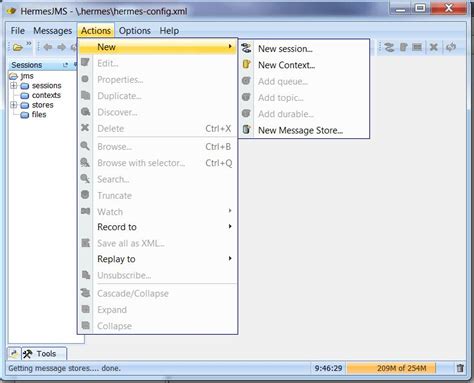Click Add queue... in the submenu
The width and height of the screenshot is (474, 383).
[x=305, y=81]
